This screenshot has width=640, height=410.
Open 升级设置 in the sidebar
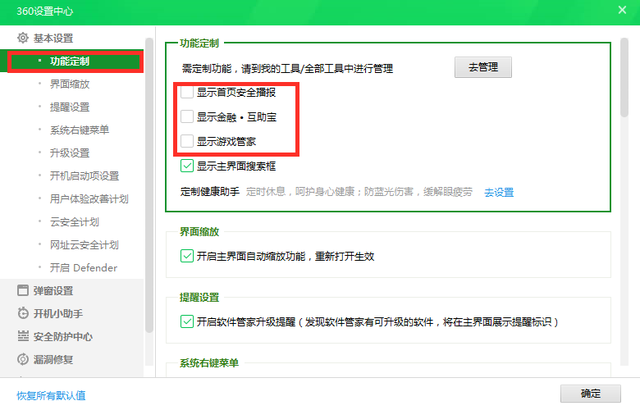69,153
